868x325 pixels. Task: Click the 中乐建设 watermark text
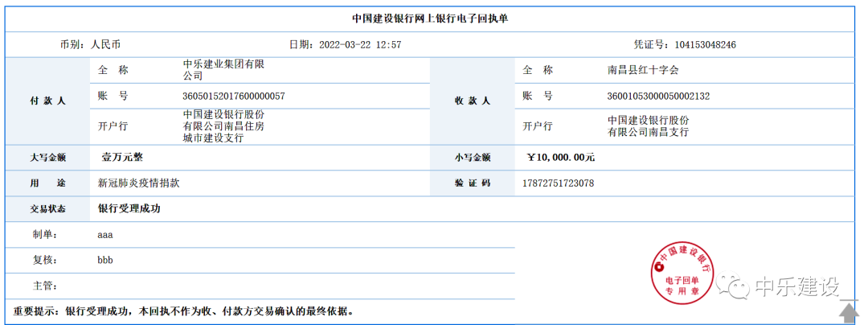796,286
